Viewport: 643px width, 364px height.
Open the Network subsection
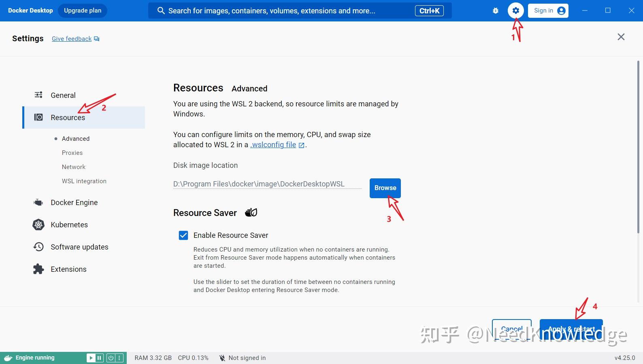click(x=74, y=167)
